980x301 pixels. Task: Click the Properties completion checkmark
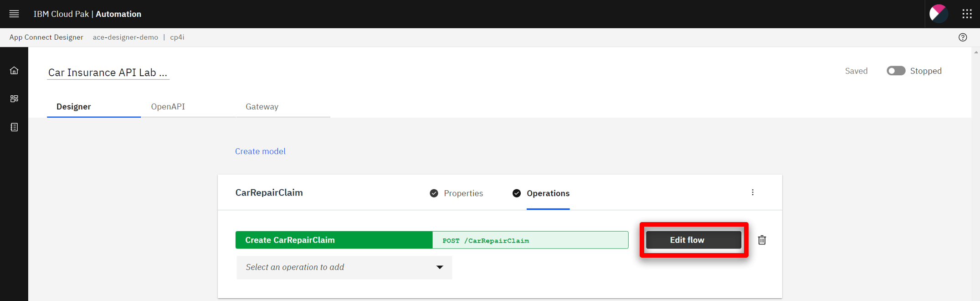pyautogui.click(x=433, y=193)
